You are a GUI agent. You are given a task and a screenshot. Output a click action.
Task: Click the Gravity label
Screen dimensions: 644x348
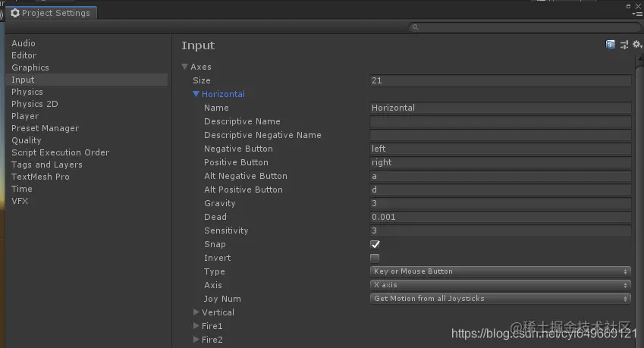click(x=220, y=203)
